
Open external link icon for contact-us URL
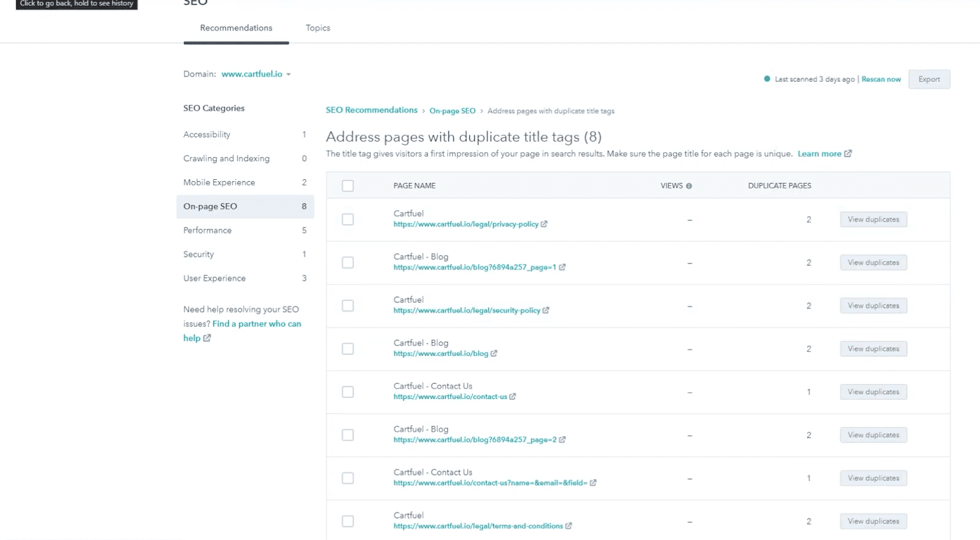[x=512, y=397]
